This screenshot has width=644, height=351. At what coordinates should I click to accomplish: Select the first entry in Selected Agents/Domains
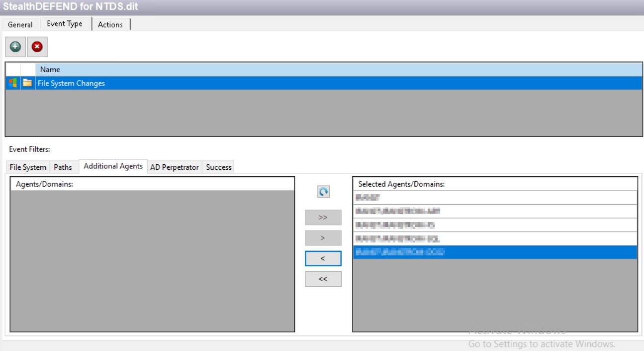point(495,198)
